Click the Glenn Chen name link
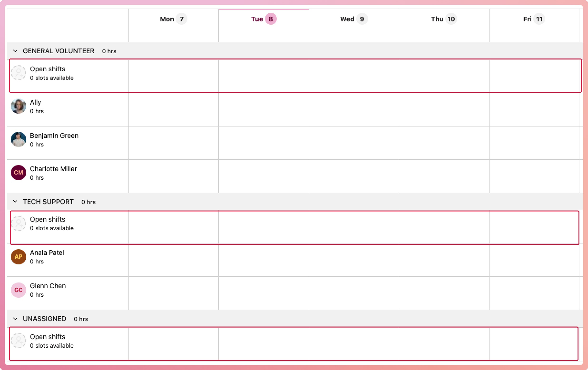The image size is (588, 370). (48, 286)
